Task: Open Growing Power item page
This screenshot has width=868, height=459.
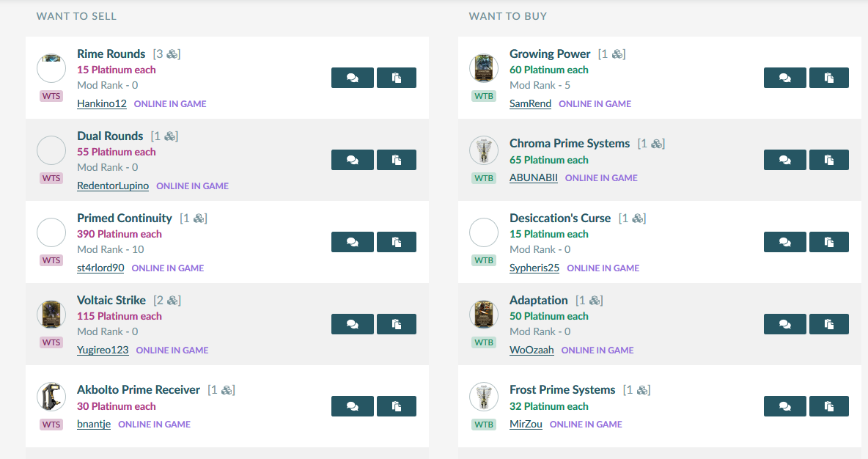Action: click(550, 54)
